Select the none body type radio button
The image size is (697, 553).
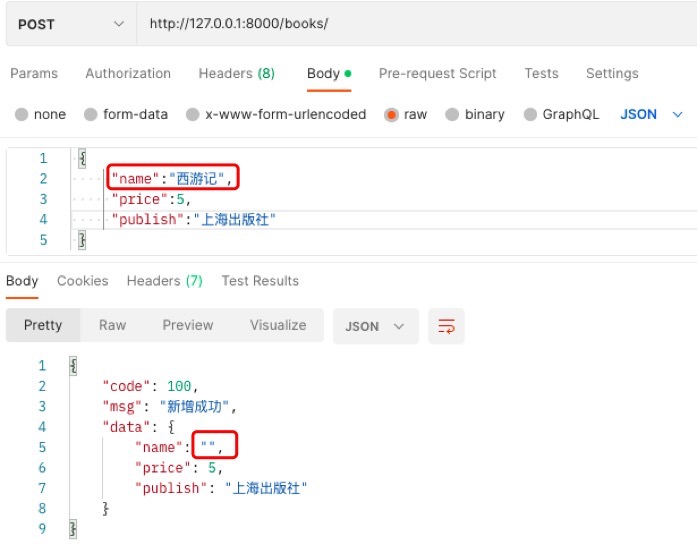pyautogui.click(x=21, y=115)
